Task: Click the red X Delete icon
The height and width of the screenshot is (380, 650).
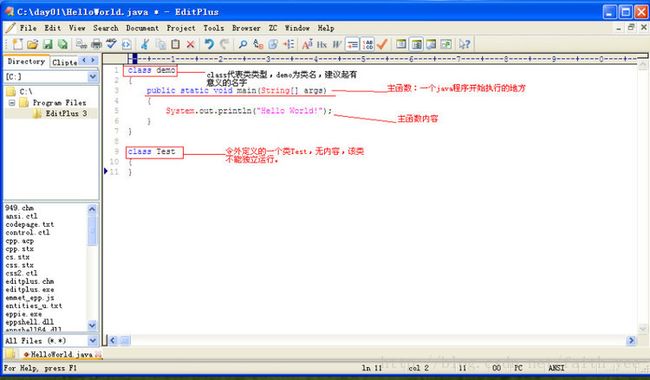Action: (x=190, y=44)
